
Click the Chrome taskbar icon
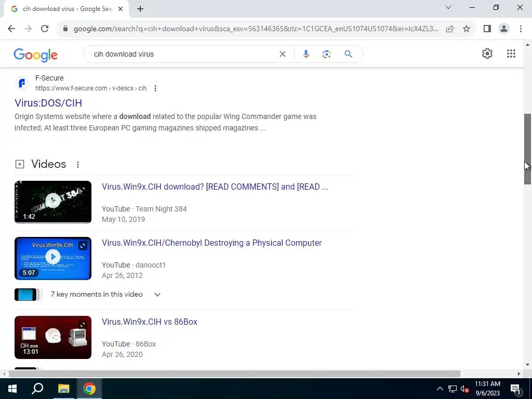(x=89, y=389)
